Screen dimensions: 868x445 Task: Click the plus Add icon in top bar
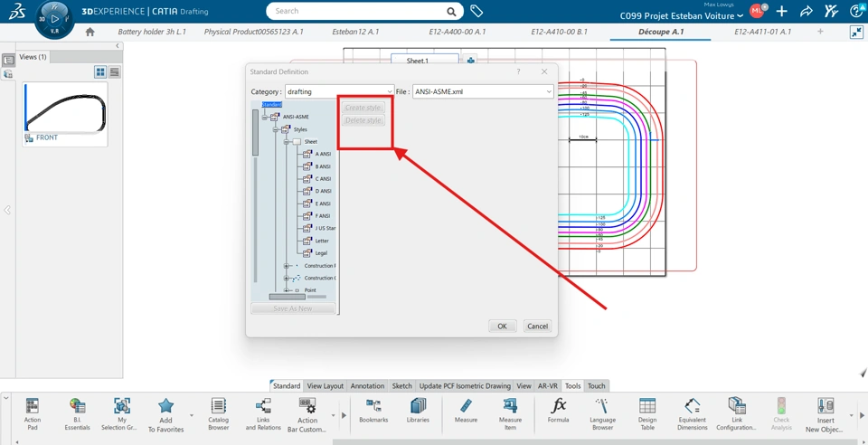pyautogui.click(x=781, y=11)
